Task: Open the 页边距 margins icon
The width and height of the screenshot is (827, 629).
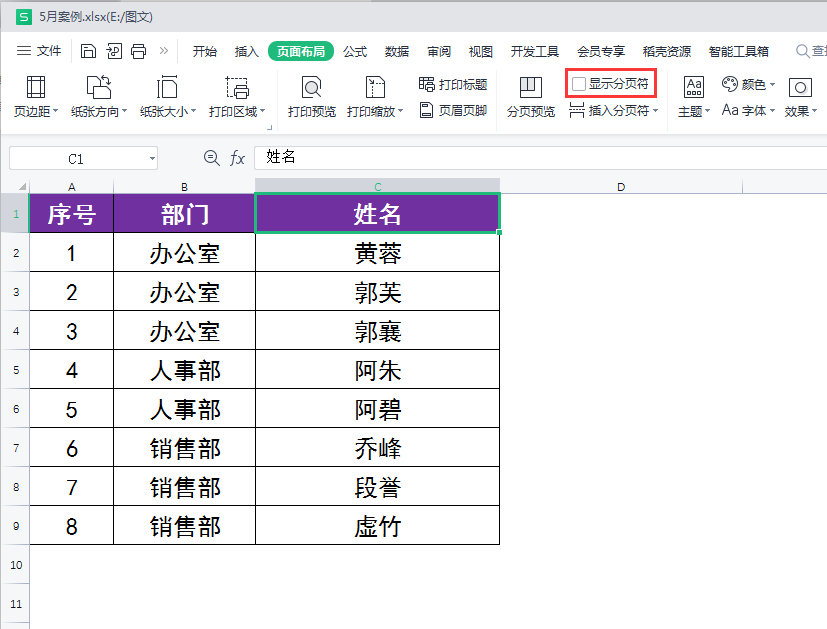Action: coord(35,87)
